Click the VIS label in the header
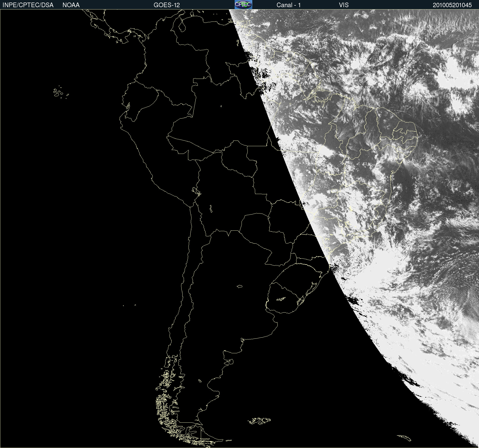 pyautogui.click(x=344, y=5)
